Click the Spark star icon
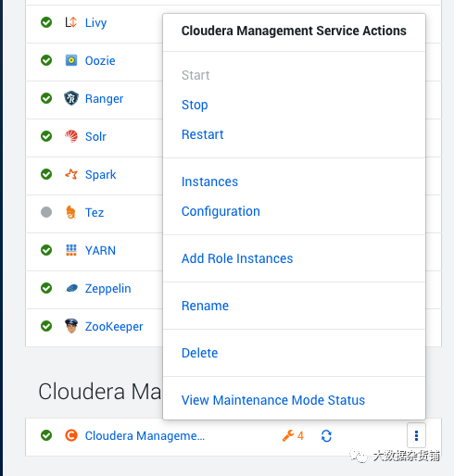Image resolution: width=454 pixels, height=476 pixels. click(x=71, y=174)
